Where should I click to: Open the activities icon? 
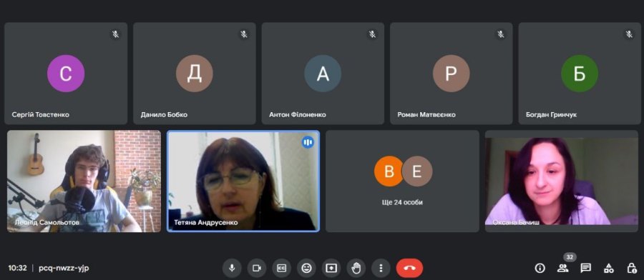tap(609, 268)
